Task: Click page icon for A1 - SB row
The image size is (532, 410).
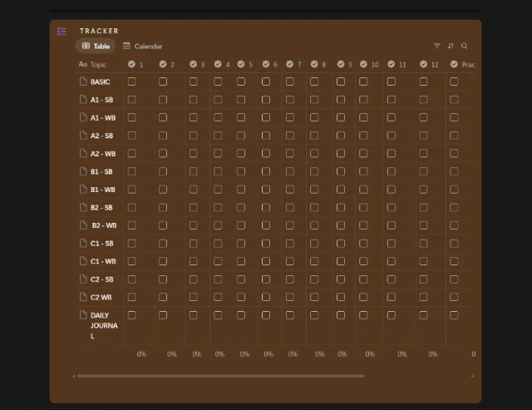Action: (x=83, y=100)
